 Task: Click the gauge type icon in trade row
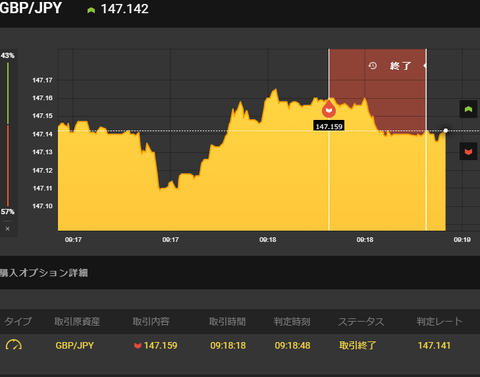coord(14,345)
